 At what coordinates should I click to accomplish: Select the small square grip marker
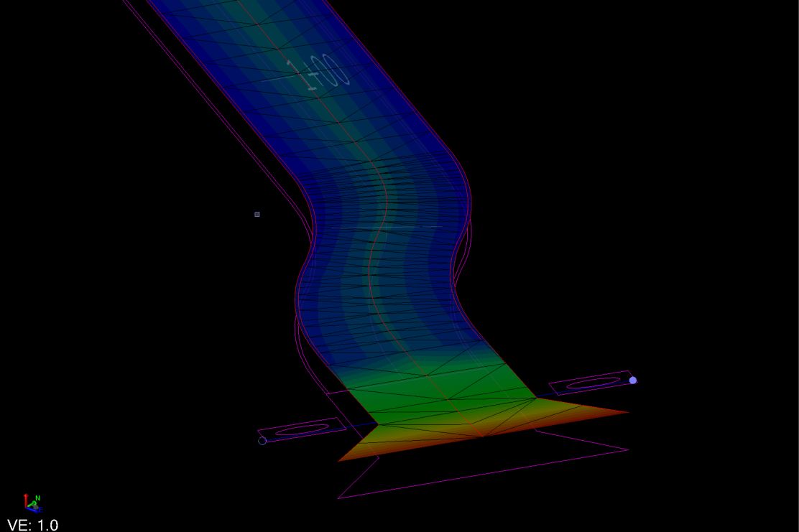coord(257,215)
